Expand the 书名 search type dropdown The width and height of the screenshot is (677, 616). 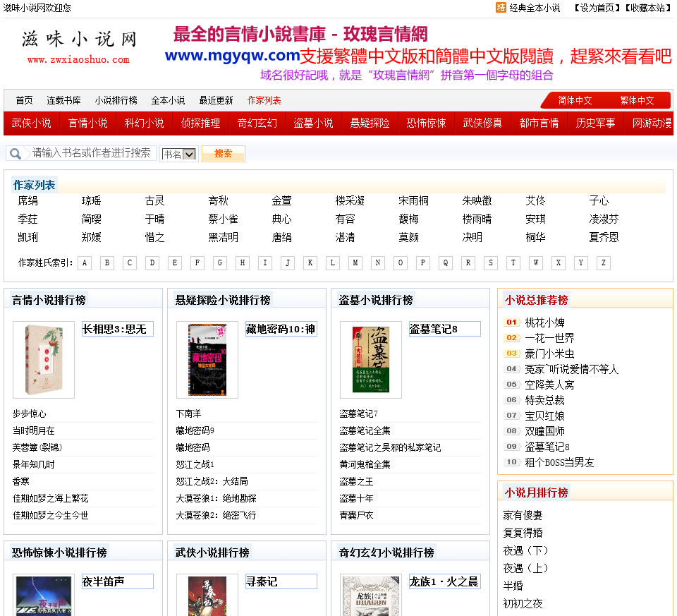(x=178, y=155)
